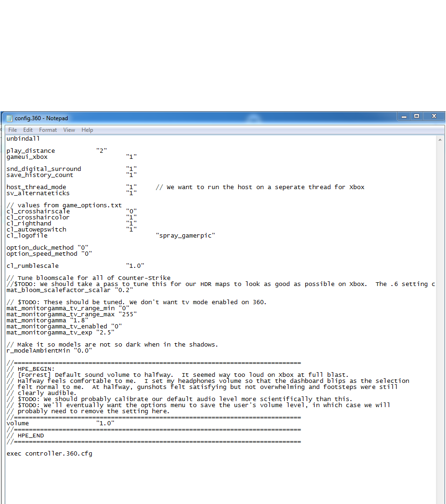Image resolution: width=446 pixels, height=504 pixels.
Task: Click the config.360 - Notepad title text
Action: click(41, 118)
